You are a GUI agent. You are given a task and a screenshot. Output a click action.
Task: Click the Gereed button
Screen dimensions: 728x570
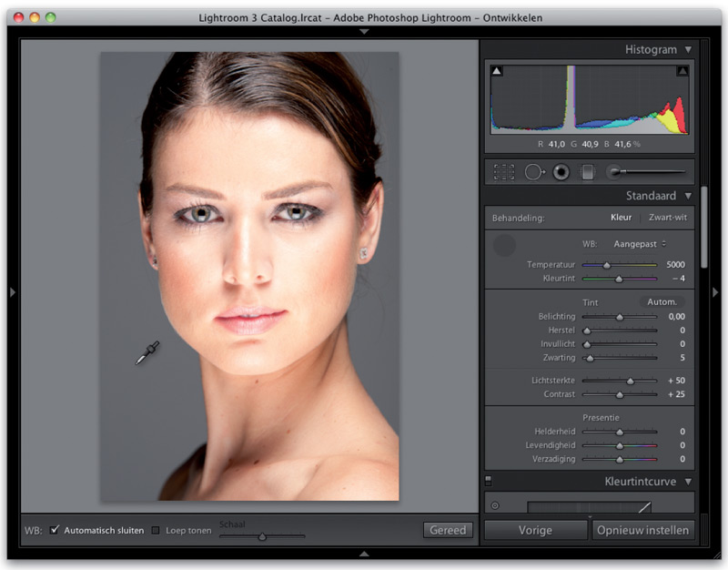448,530
